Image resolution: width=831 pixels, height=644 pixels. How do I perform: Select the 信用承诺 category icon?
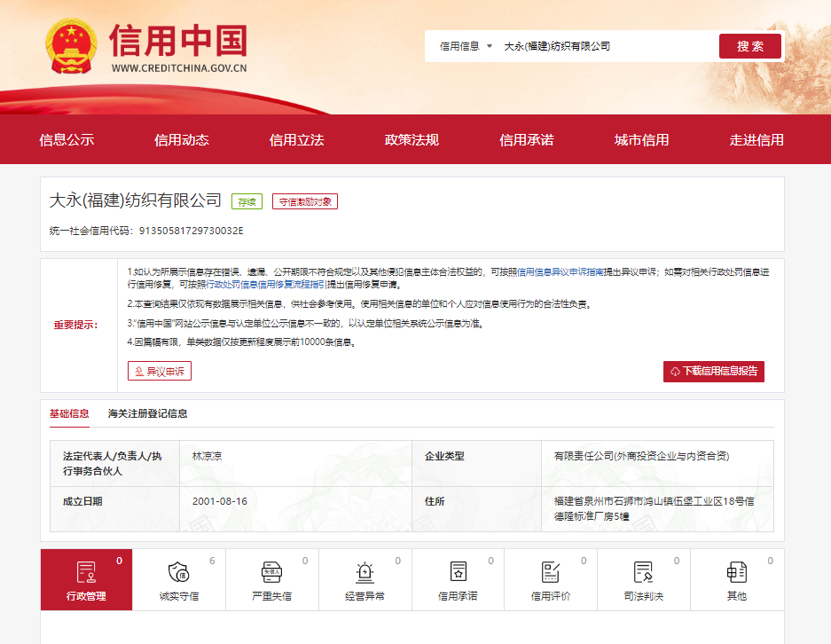point(458,572)
